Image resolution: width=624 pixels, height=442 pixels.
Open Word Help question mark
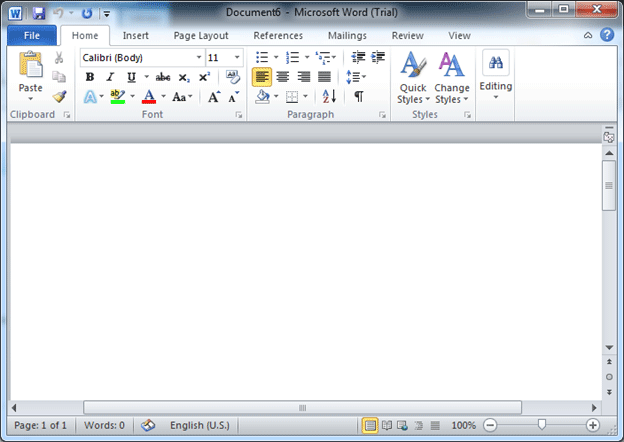coord(607,35)
